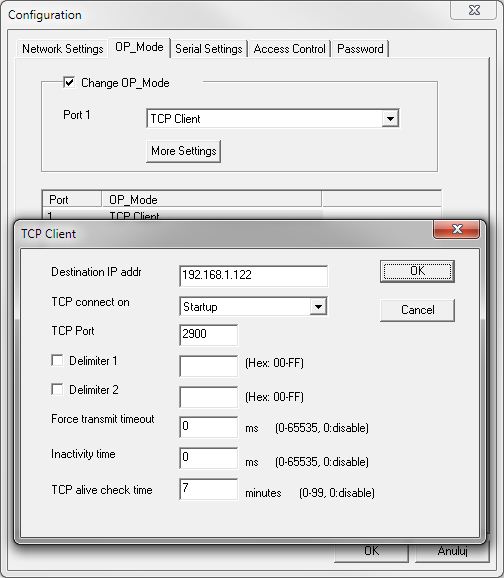Click the Force transmit timeout field

point(209,427)
